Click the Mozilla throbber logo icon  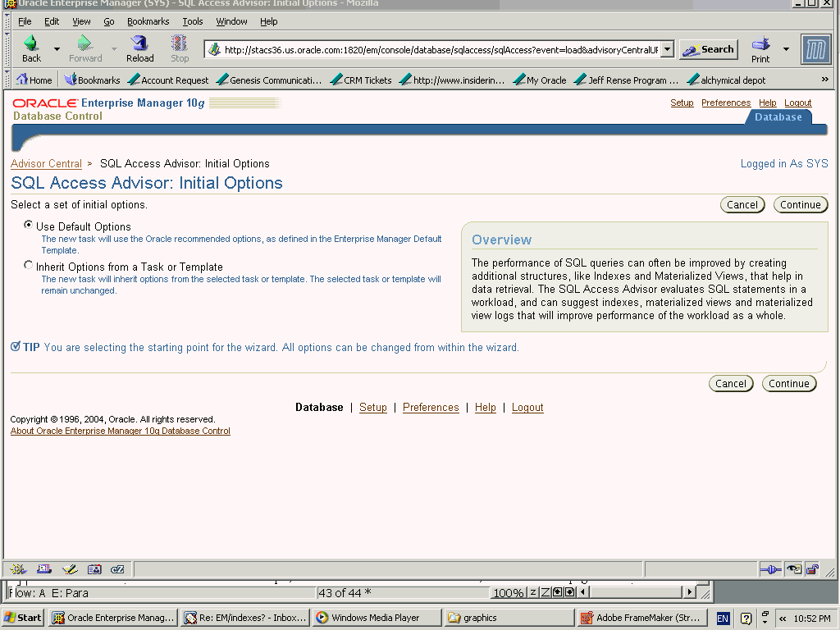tap(815, 49)
